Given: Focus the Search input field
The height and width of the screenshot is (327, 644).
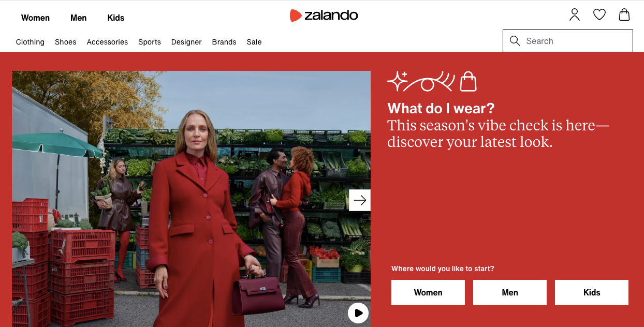Looking at the screenshot, I should tap(568, 41).
